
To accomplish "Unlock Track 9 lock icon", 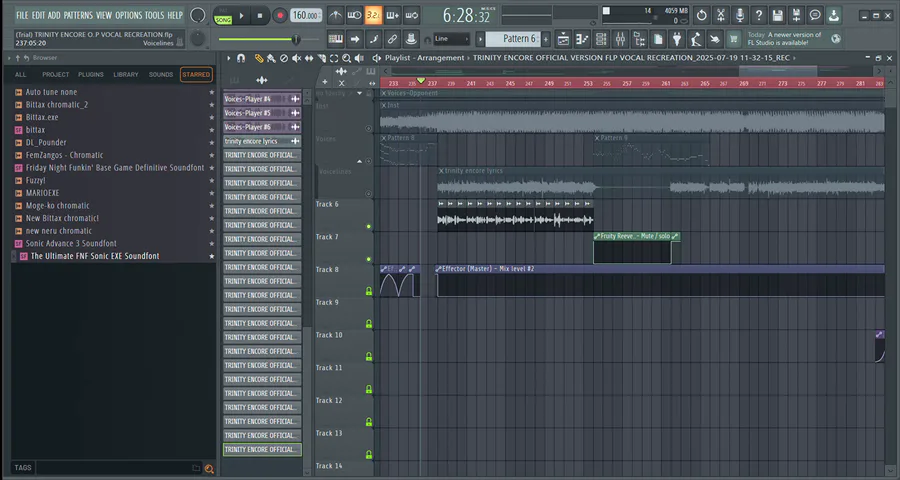I will click(368, 323).
